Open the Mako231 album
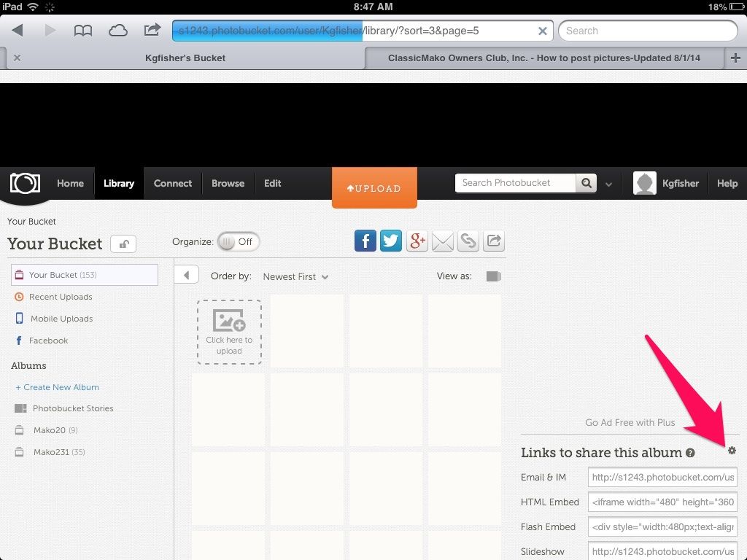The height and width of the screenshot is (560, 747). coord(59,452)
